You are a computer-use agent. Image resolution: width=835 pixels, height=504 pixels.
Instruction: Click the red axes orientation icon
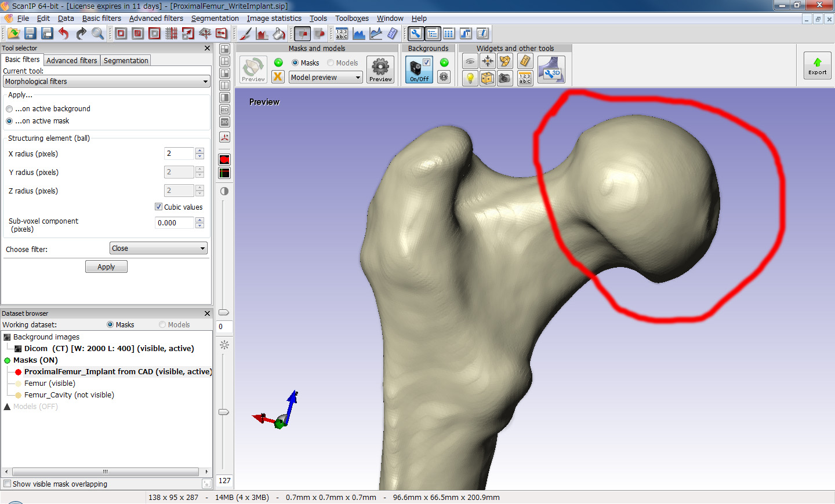point(224,137)
